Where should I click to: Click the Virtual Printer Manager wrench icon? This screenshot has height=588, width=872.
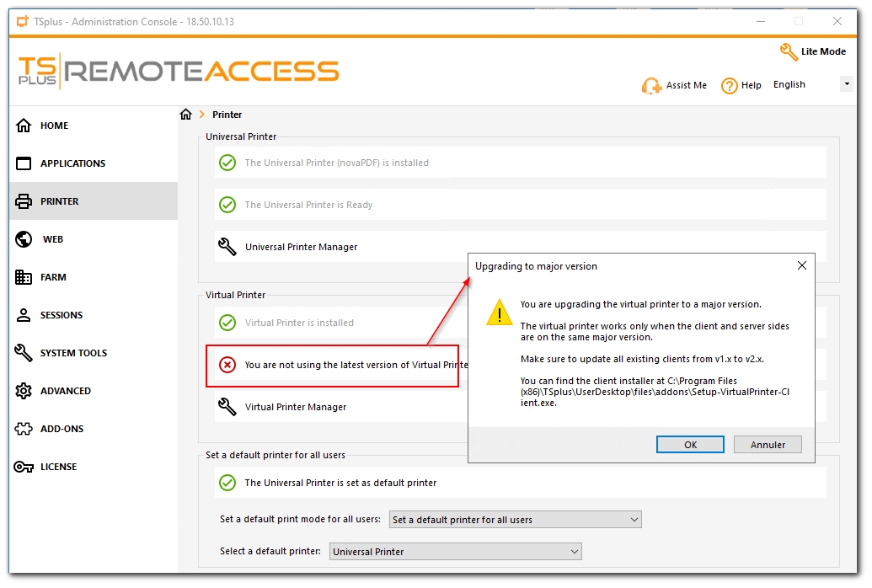(227, 407)
